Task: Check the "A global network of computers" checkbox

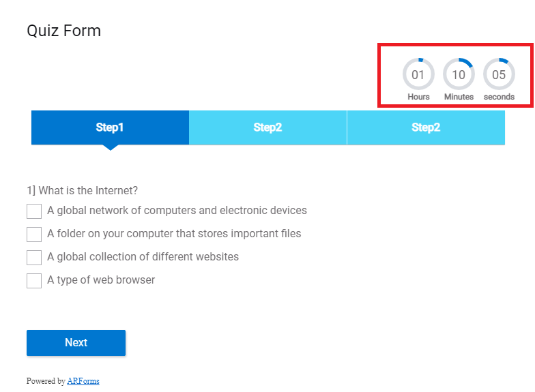Action: pos(34,211)
